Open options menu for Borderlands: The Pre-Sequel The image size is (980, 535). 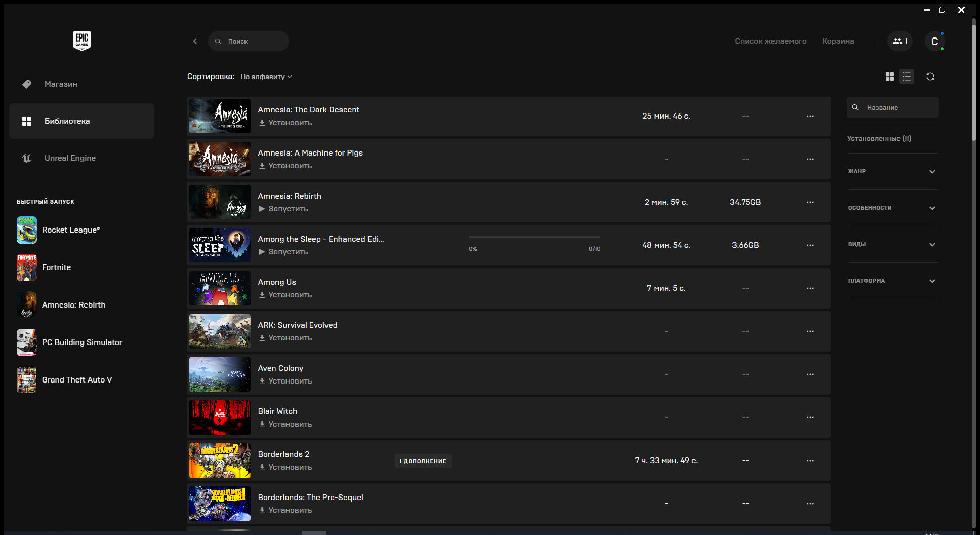[810, 504]
